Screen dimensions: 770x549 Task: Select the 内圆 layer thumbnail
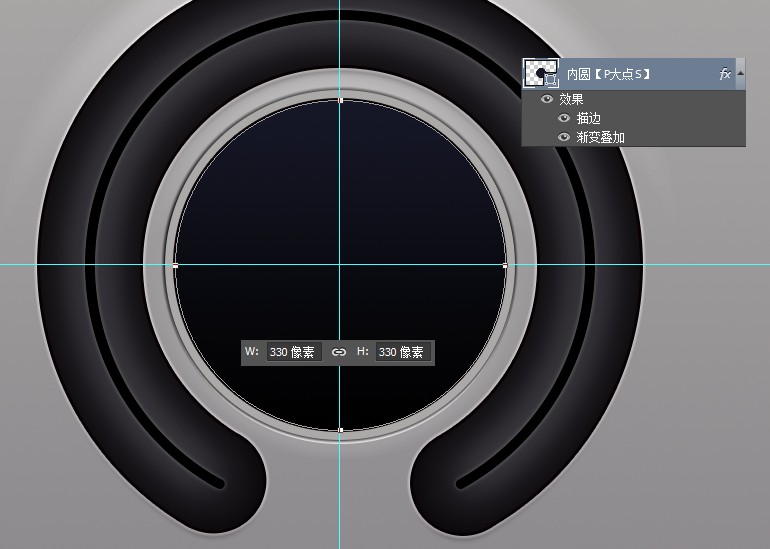tap(541, 73)
